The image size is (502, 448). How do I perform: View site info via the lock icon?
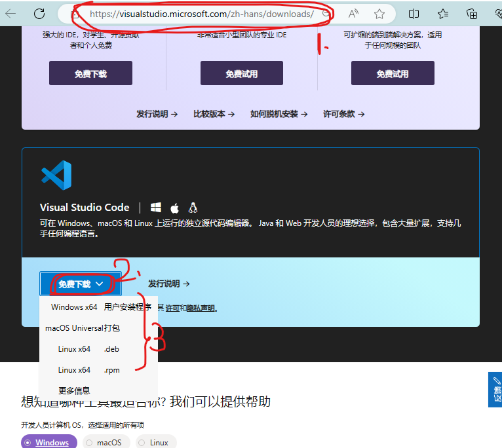pos(75,14)
